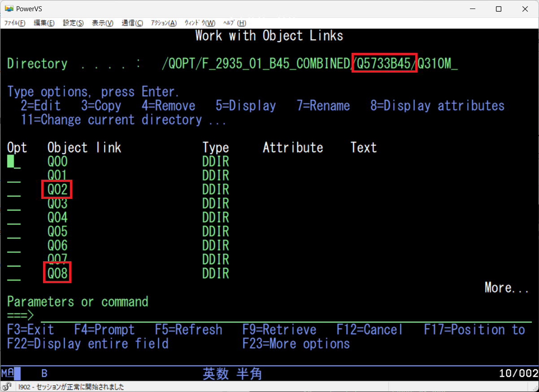The image size is (539, 392).
Task: Click the PowerVS title bar app icon
Action: coord(9,9)
